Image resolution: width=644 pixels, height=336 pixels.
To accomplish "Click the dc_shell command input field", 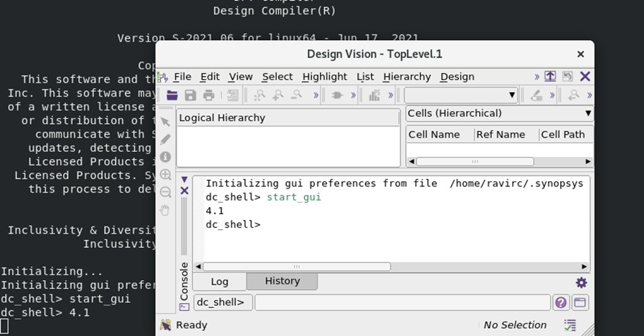I will [402, 303].
